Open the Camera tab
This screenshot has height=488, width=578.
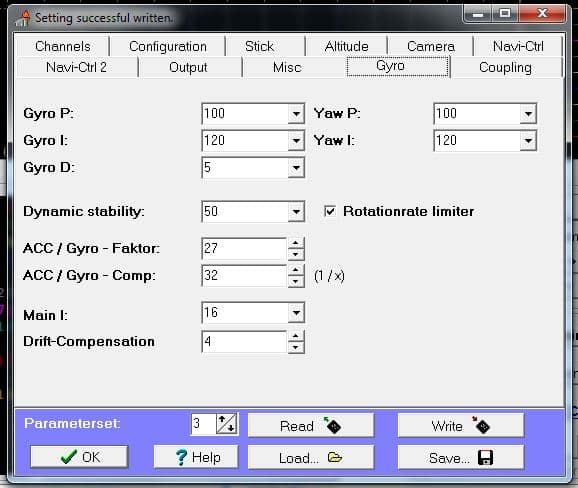coord(431,46)
